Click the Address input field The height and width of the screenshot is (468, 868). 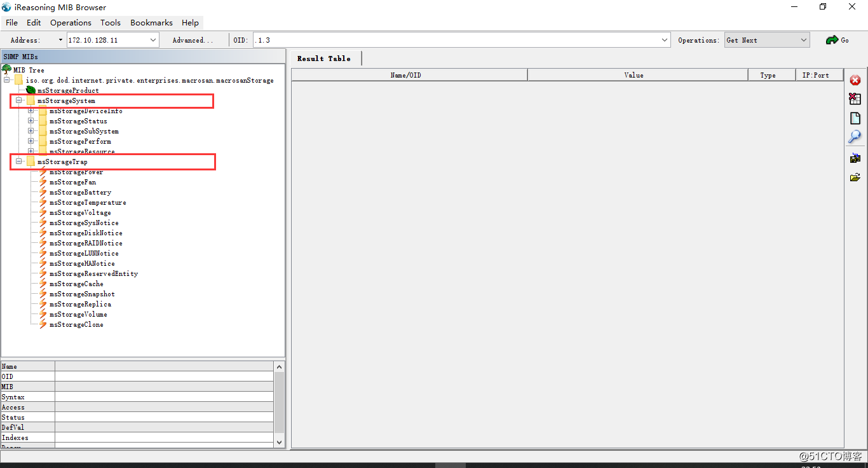click(x=107, y=40)
